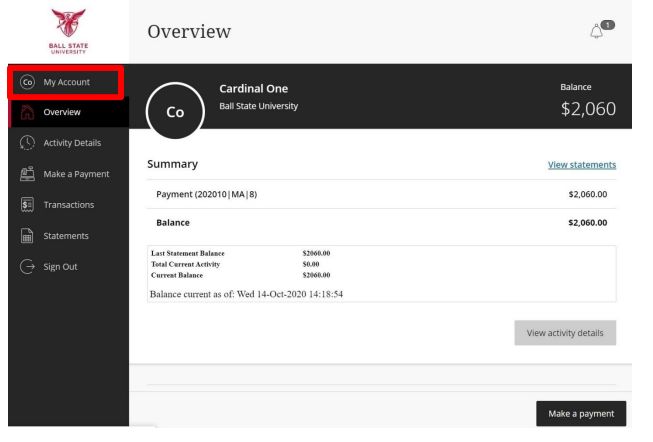
Task: Click the Activity Details clock icon
Action: pos(27,143)
